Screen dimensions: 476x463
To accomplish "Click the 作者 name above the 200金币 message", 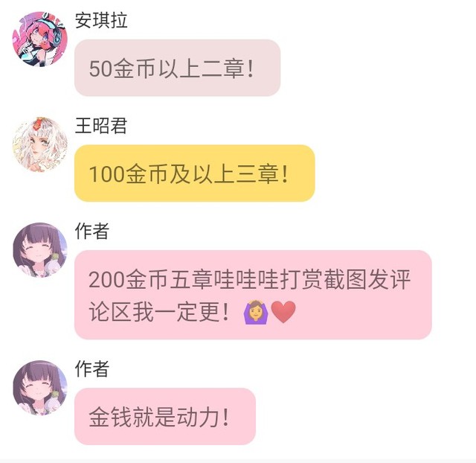I will coord(92,231).
